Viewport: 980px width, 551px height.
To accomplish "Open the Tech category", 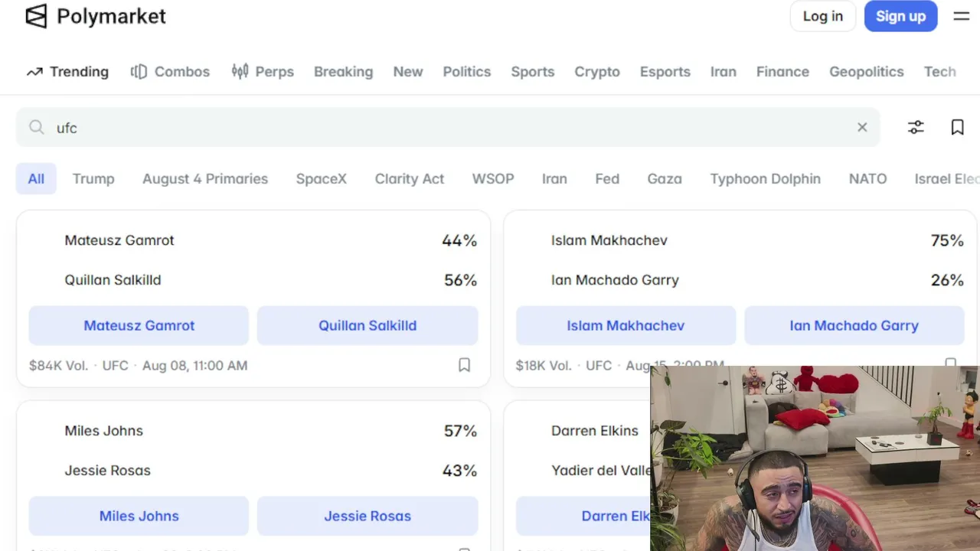I will [x=940, y=72].
